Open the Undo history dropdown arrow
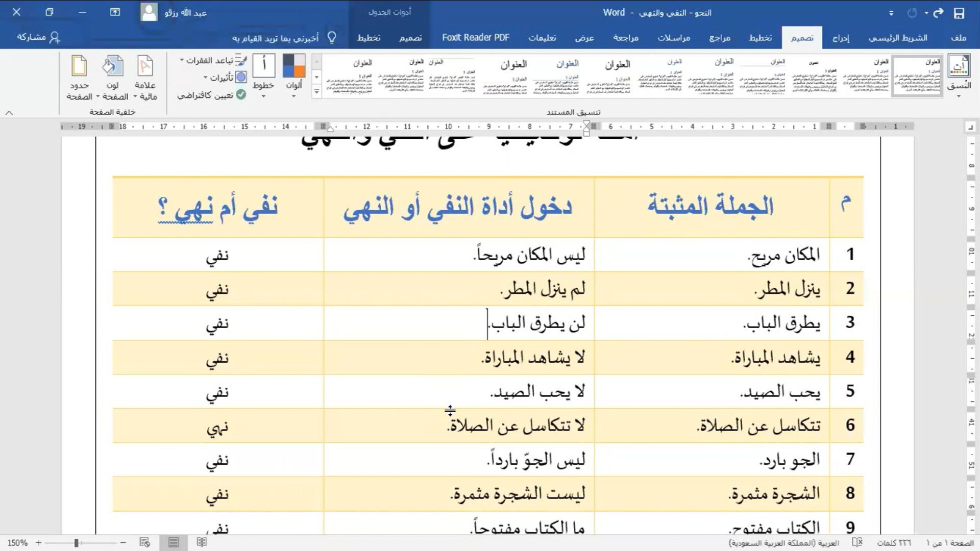 (x=926, y=13)
